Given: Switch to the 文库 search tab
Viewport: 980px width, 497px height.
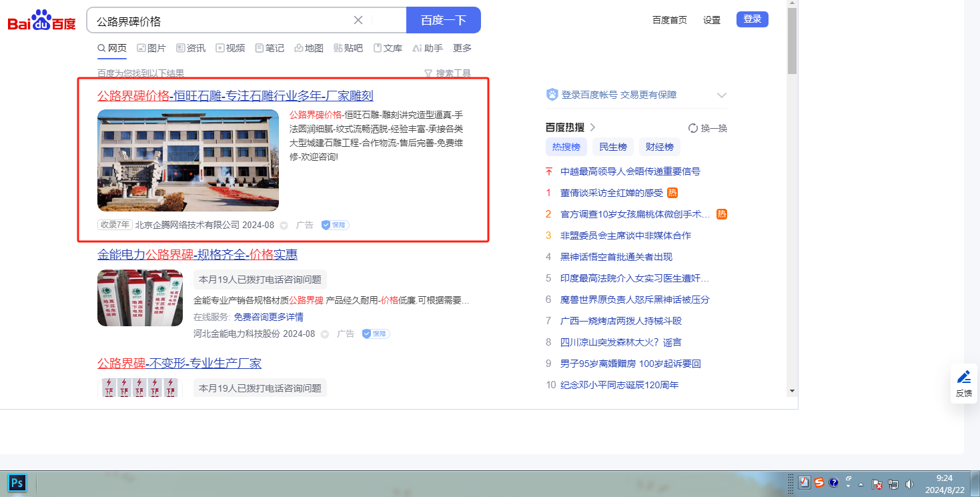Looking at the screenshot, I should 388,48.
